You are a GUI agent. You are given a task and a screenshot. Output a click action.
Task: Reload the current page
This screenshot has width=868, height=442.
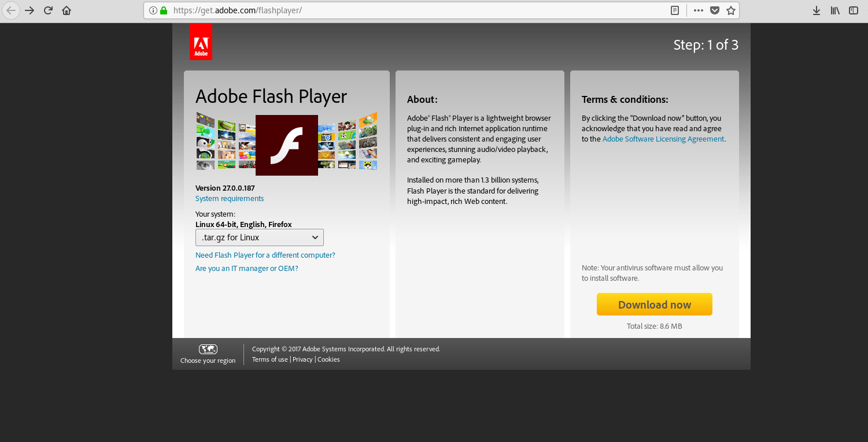pyautogui.click(x=48, y=10)
